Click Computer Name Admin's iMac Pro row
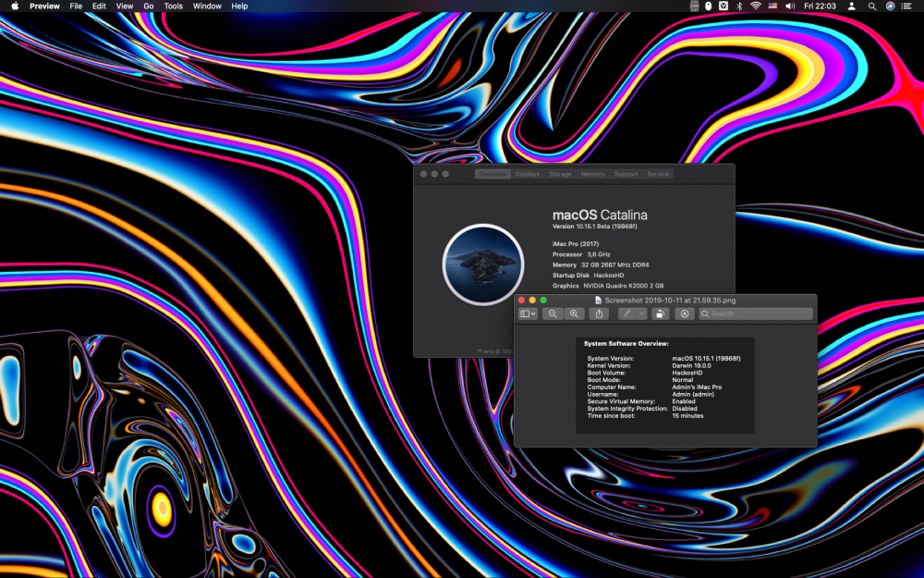The image size is (924, 578). [654, 387]
